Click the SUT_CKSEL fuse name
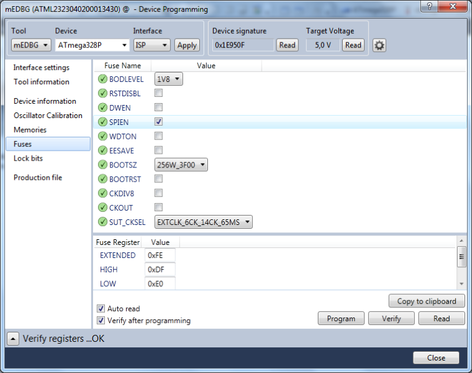The image size is (472, 373). point(127,222)
